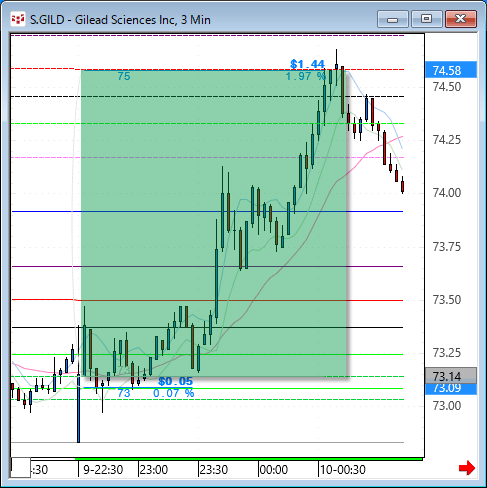Click the 10-00:30 time axis marker
Image resolution: width=487 pixels, height=488 pixels.
point(342,470)
